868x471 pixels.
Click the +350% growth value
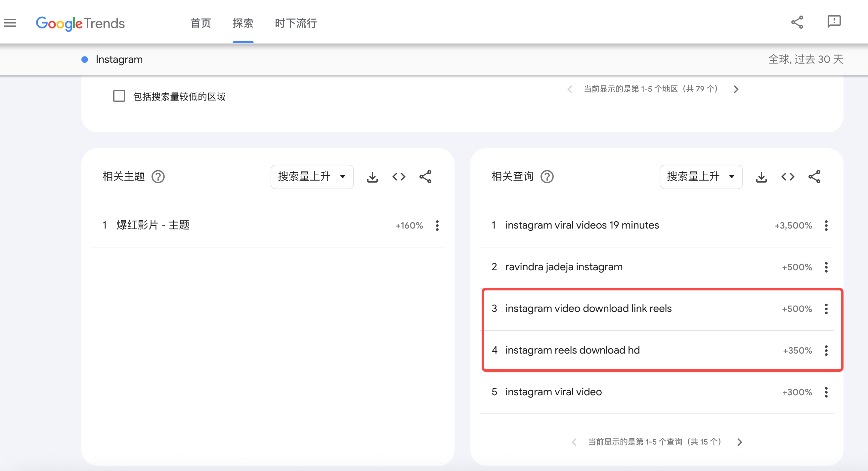(798, 351)
